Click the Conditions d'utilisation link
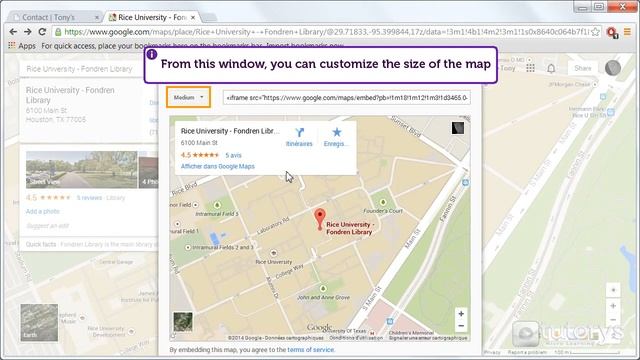The image size is (640, 360). [x=356, y=338]
